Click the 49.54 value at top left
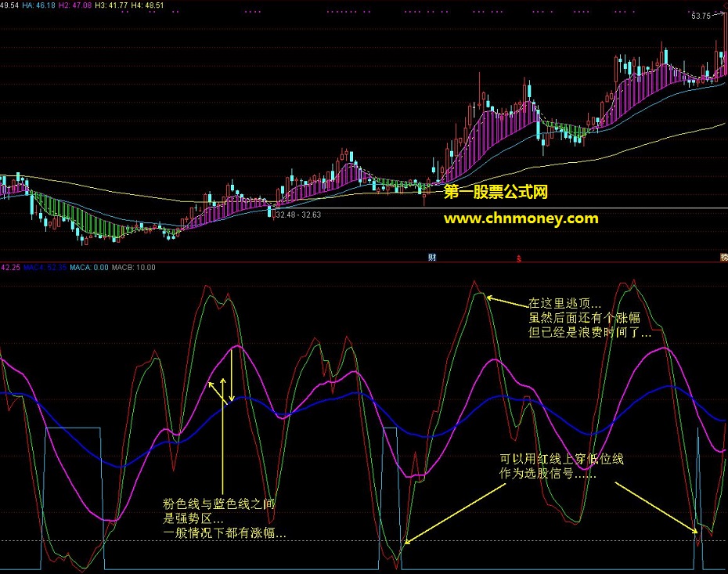Screen dimensions: 728x574 pos(9,5)
